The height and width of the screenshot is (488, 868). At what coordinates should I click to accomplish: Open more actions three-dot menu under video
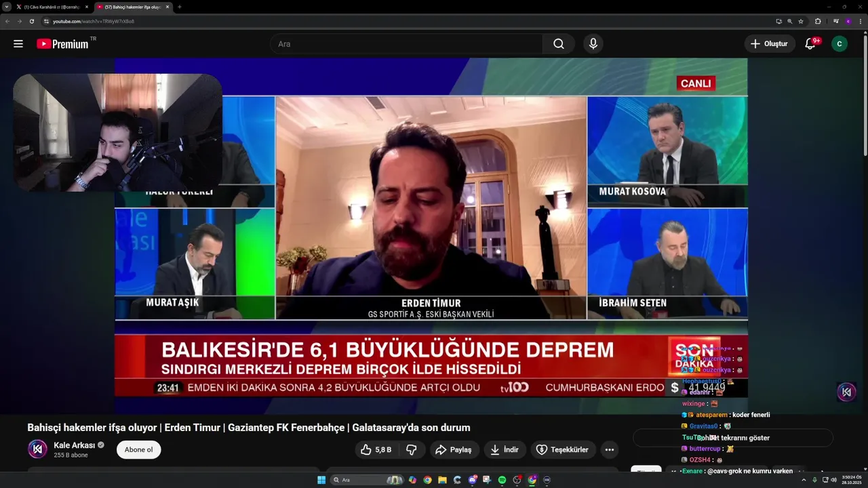[610, 449]
